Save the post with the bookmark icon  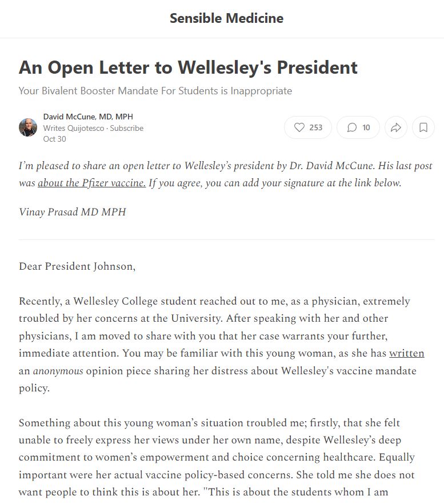point(423,127)
